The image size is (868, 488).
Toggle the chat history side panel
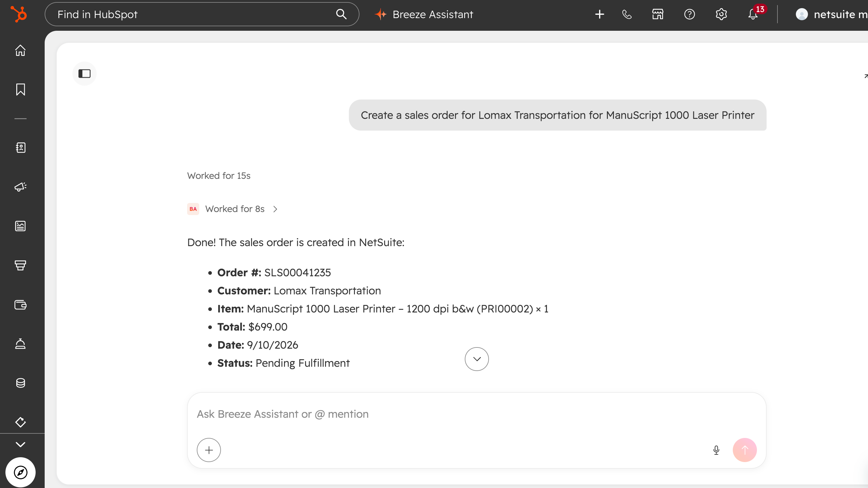(x=84, y=73)
